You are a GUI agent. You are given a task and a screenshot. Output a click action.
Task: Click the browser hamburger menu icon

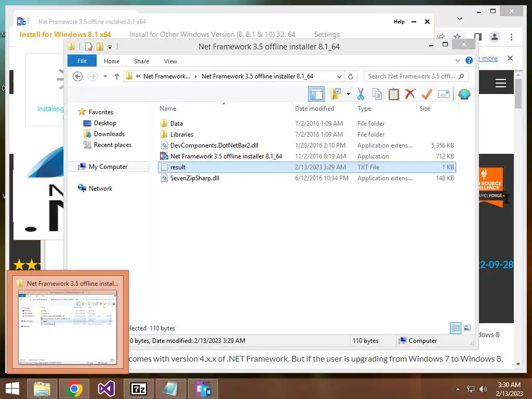[501, 83]
